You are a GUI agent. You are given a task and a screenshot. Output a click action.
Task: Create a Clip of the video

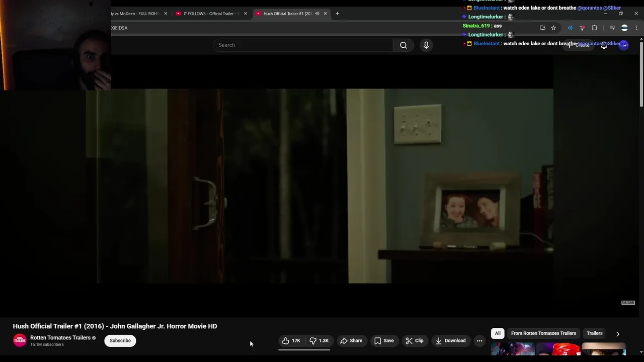click(x=415, y=340)
